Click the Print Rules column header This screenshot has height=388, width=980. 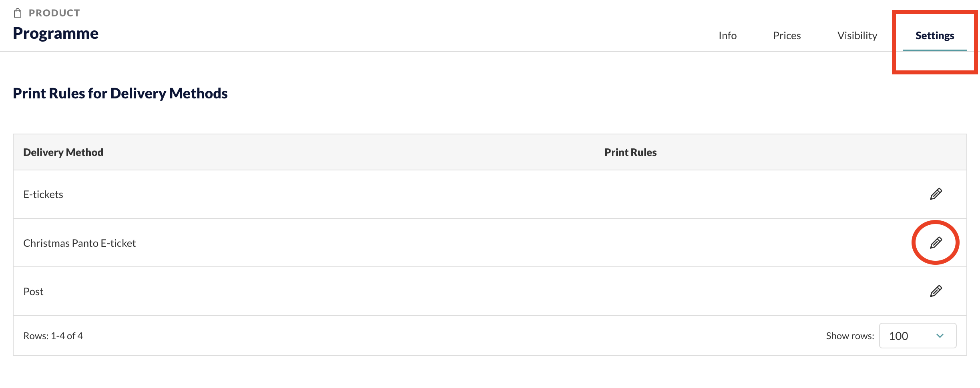point(630,152)
